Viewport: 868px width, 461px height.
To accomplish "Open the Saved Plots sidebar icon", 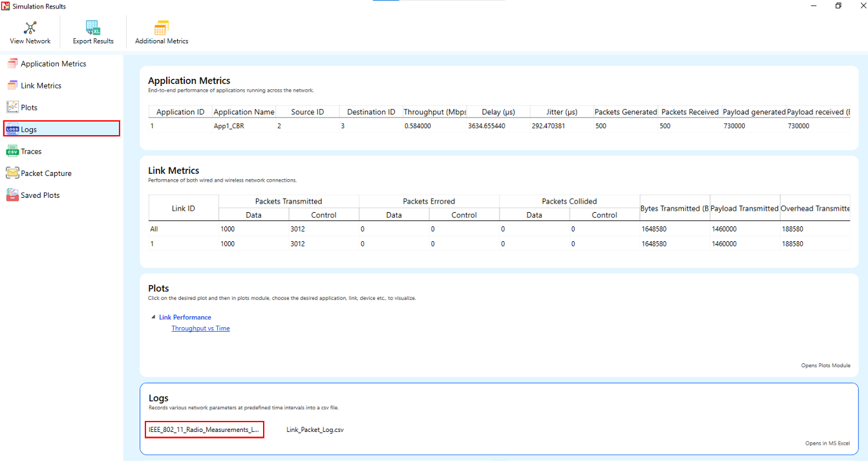I will click(12, 195).
